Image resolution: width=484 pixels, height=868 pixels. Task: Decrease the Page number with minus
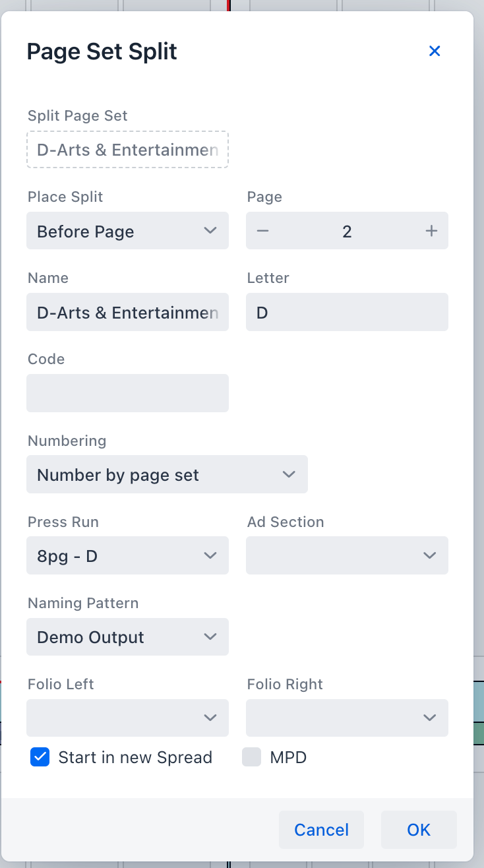click(x=263, y=231)
